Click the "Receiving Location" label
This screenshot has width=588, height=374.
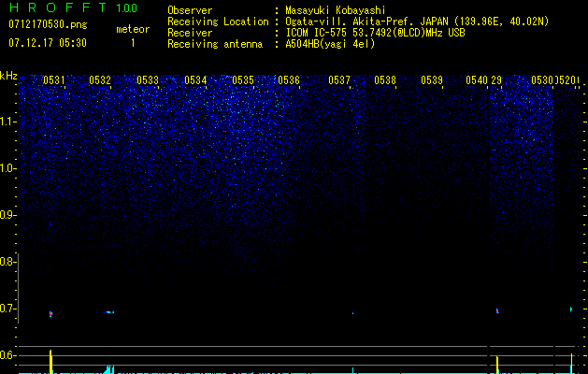[x=218, y=22]
